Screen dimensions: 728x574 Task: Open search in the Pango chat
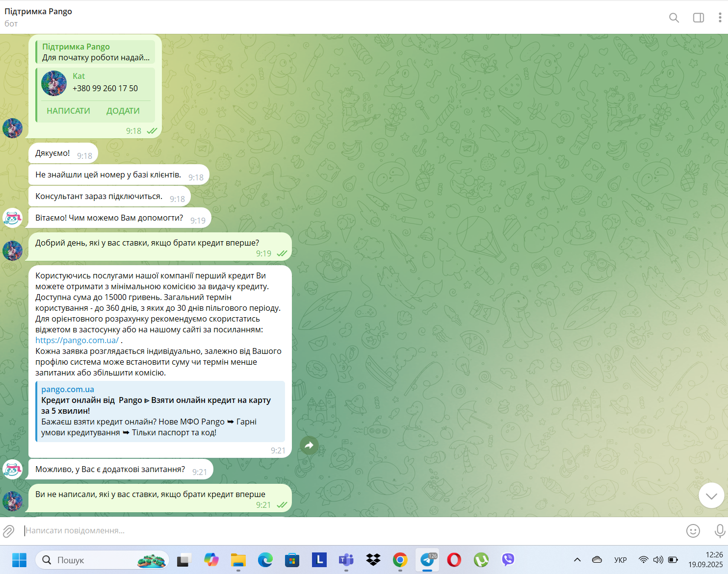(x=674, y=18)
